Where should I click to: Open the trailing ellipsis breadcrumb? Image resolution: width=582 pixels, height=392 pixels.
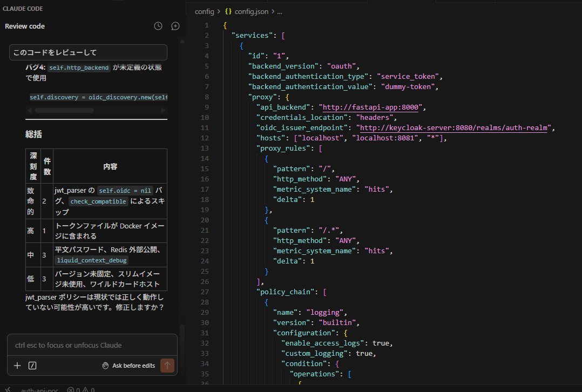click(280, 11)
